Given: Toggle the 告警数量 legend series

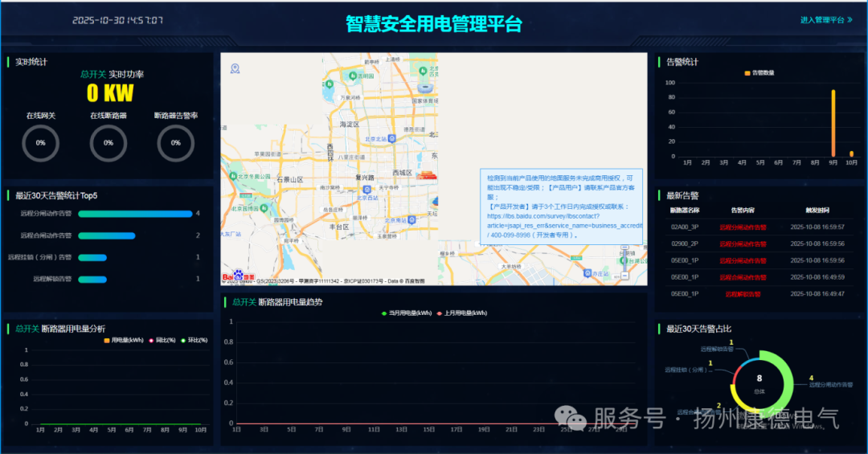Looking at the screenshot, I should tap(759, 73).
